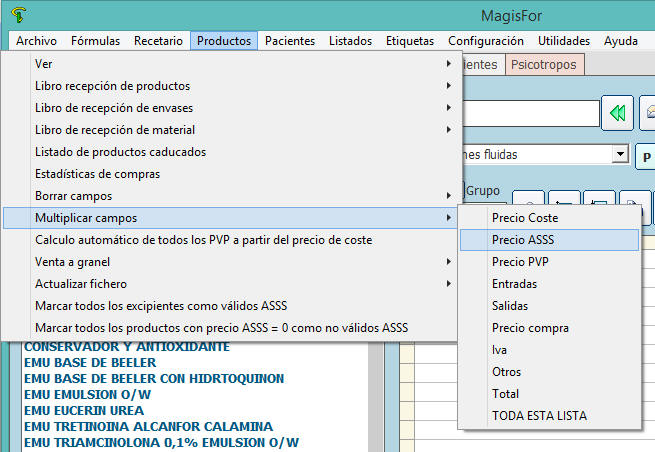Screen dimensions: 655x452
Task: Expand the Ver submenu
Action: tap(240, 64)
